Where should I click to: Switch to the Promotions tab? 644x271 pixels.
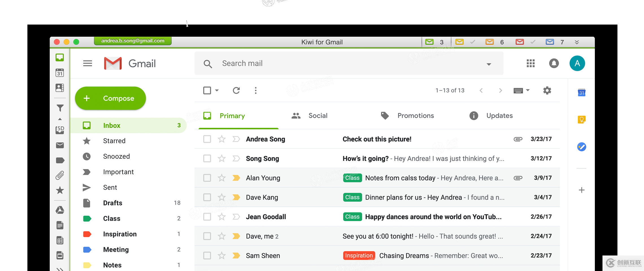[x=407, y=116]
